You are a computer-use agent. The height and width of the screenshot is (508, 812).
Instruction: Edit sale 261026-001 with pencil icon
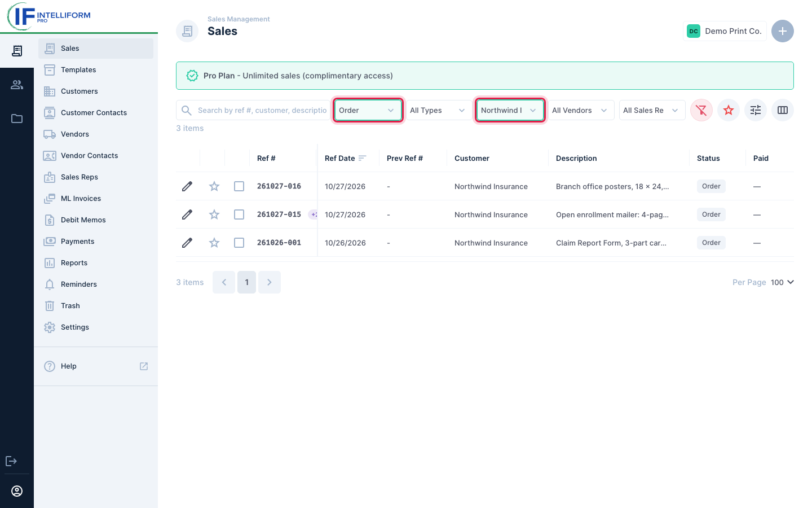point(187,243)
